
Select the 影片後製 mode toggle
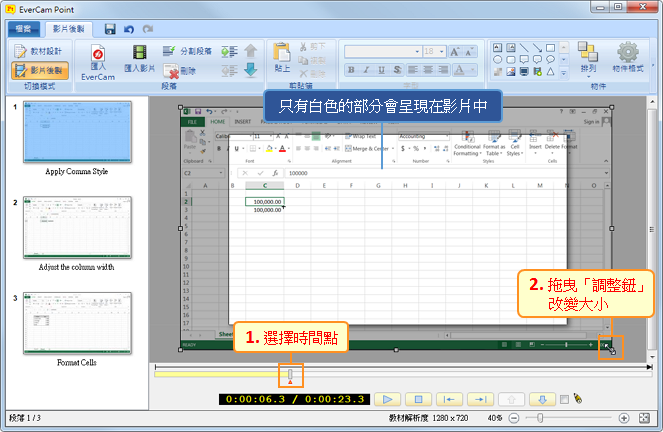[39, 70]
